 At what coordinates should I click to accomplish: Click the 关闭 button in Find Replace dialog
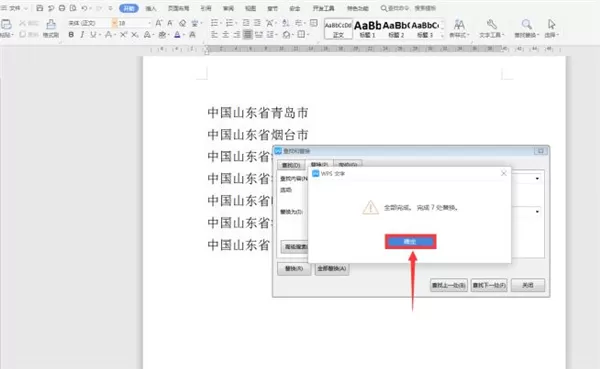pos(528,285)
